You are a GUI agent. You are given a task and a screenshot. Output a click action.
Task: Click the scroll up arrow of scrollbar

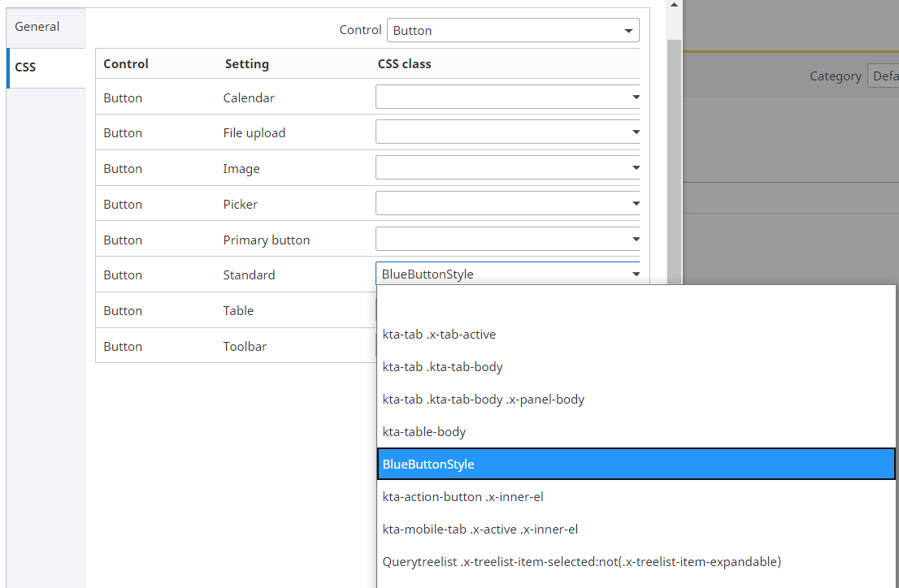pos(674,6)
